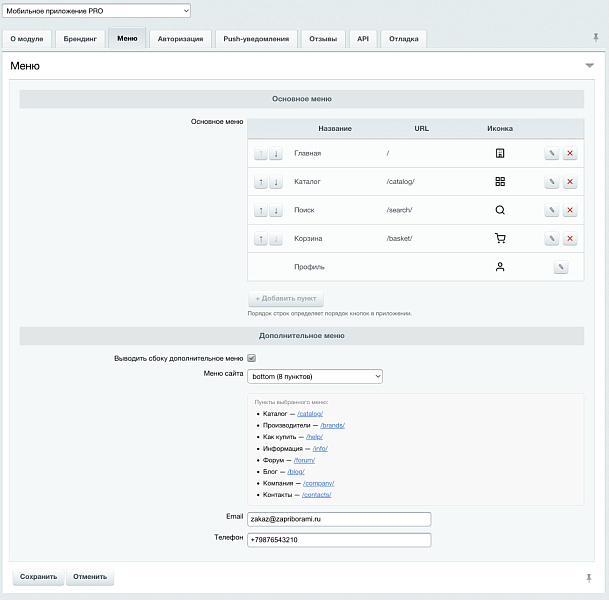609x600 pixels.
Task: Click the Иконка column header
Action: coord(500,129)
